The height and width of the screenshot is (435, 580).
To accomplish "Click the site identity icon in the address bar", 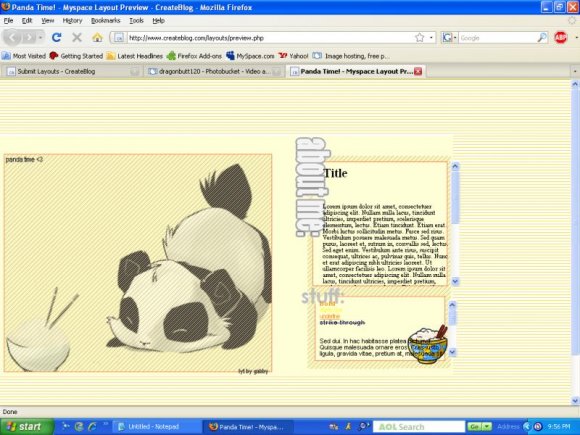I will [118, 38].
